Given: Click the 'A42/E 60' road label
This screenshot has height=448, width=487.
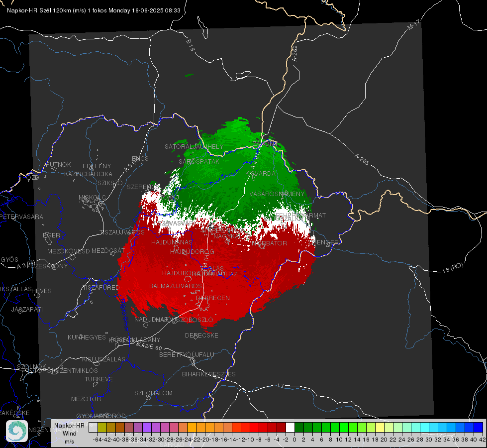Looking at the screenshot, I should pos(149,346).
